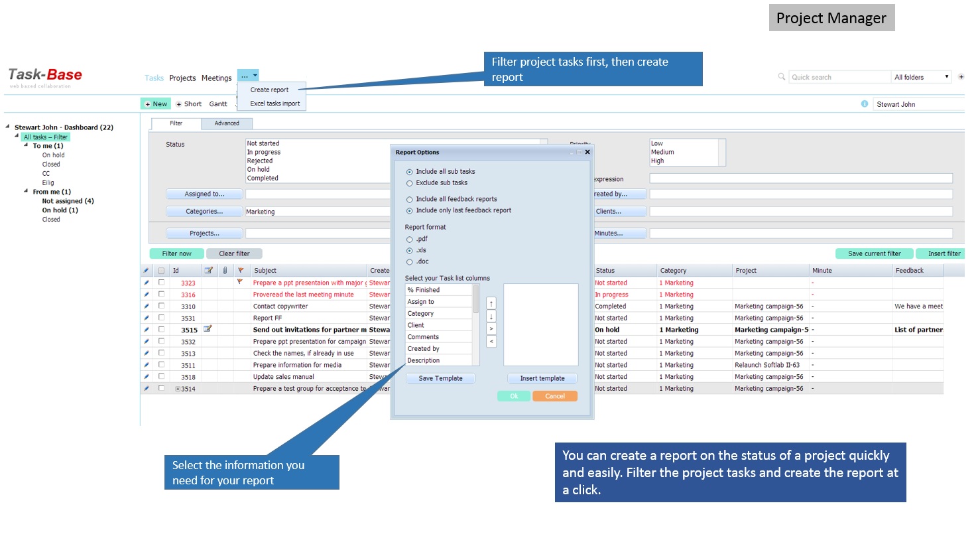Sort by the flag column header
This screenshot has width=980, height=552.
(x=241, y=271)
